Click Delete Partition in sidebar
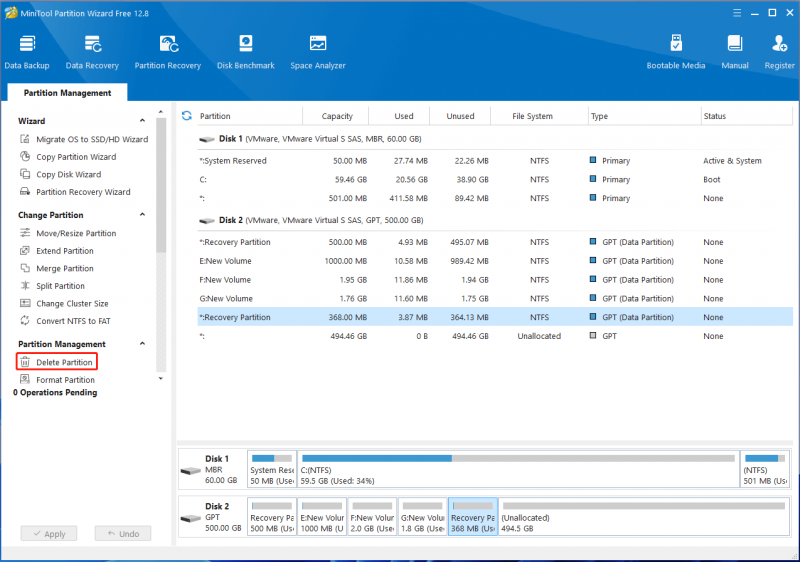 tap(57, 362)
